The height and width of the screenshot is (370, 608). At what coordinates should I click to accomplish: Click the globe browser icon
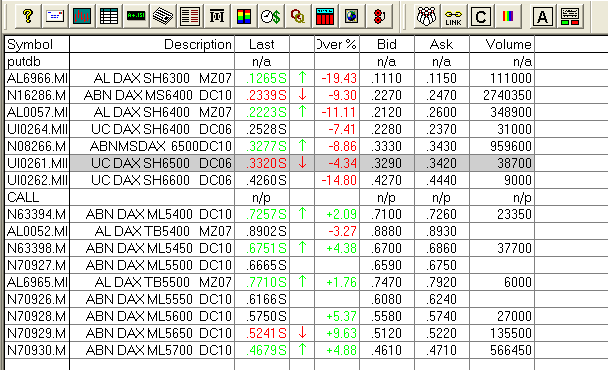[352, 16]
